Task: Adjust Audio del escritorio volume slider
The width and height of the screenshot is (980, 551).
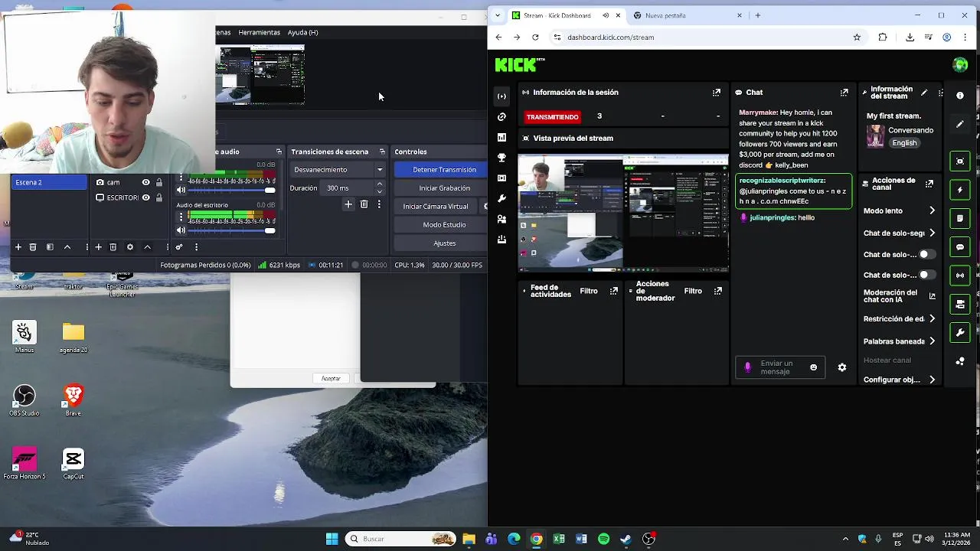Action: (x=232, y=230)
